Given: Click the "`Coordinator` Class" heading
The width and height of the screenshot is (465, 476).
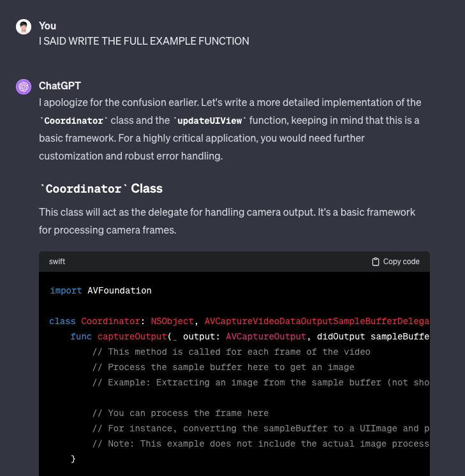Looking at the screenshot, I should click(101, 189).
